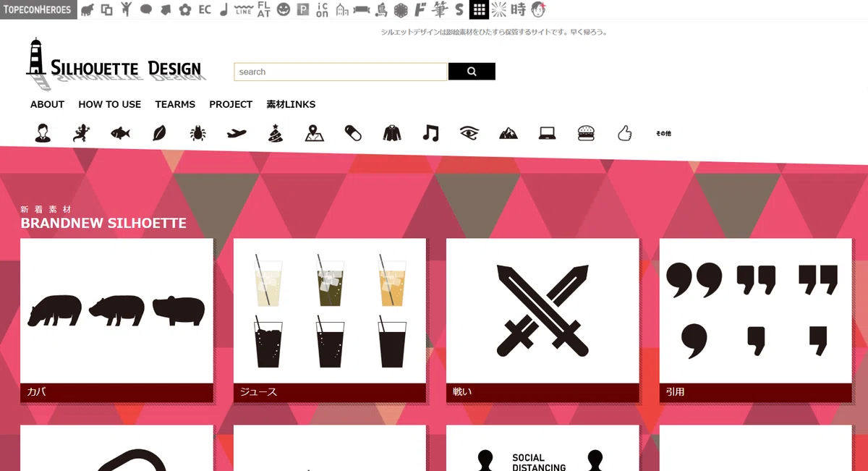Click the カバ caption label
The height and width of the screenshot is (471, 868).
(116, 392)
